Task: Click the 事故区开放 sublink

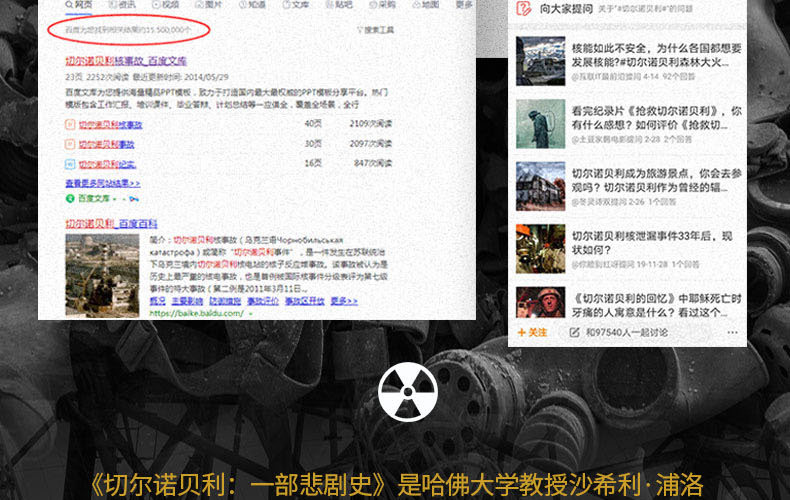Action: (x=304, y=301)
